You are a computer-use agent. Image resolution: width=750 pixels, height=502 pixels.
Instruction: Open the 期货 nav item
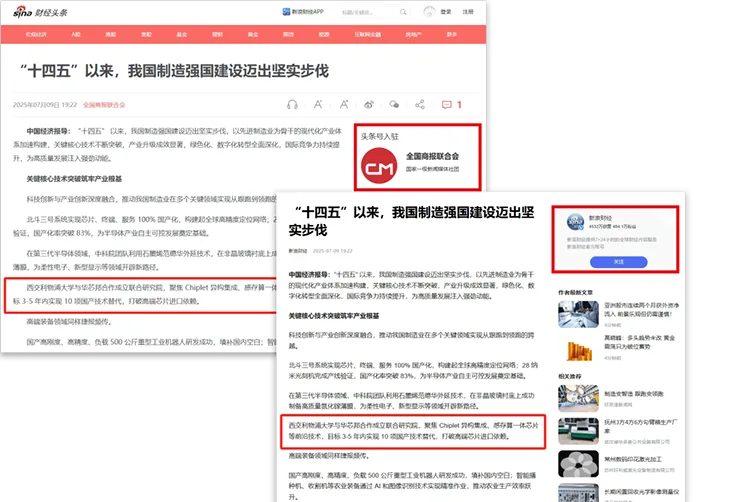288,34
